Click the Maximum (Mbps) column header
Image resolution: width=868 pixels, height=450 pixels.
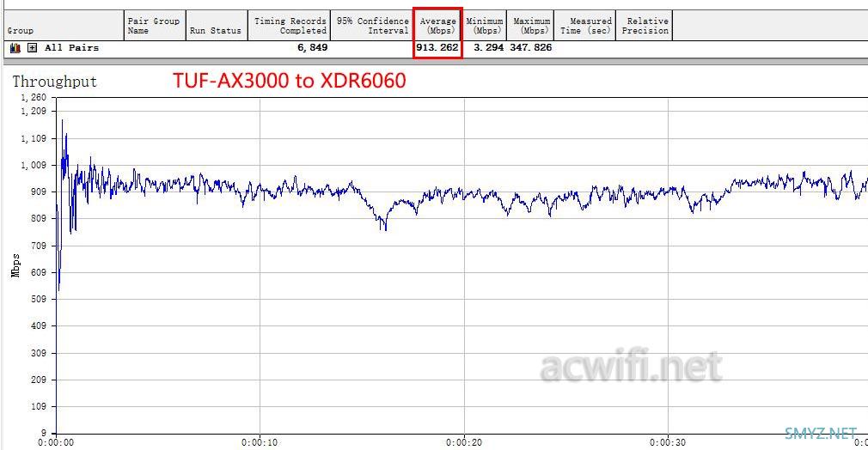click(x=530, y=26)
